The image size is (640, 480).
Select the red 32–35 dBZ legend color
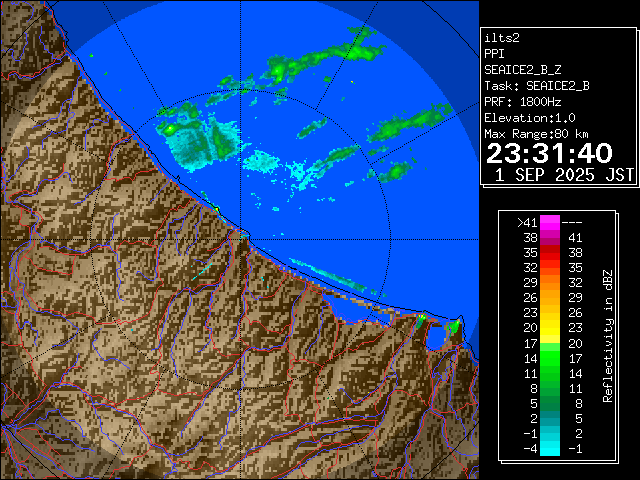pyautogui.click(x=550, y=268)
